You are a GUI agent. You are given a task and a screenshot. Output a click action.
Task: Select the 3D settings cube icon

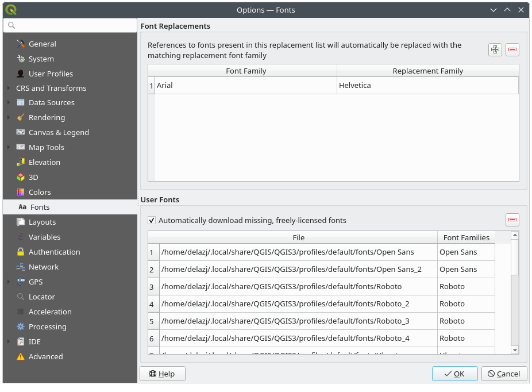click(x=21, y=177)
